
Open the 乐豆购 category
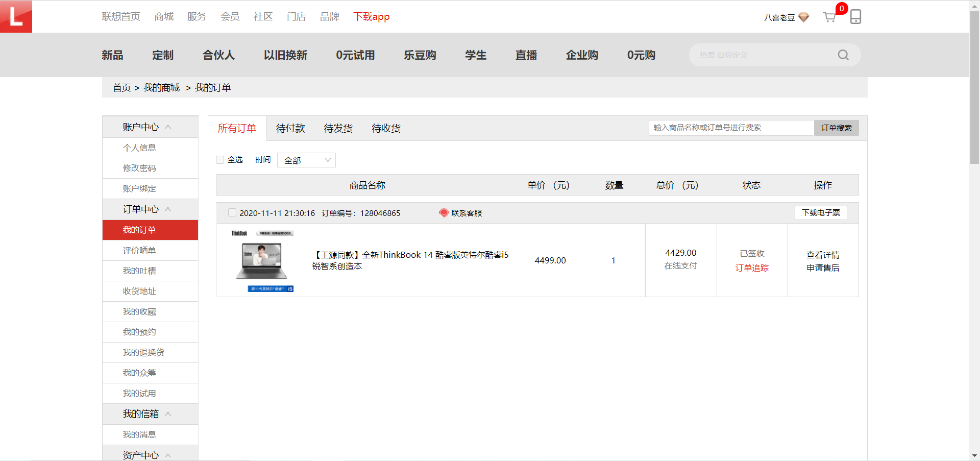coord(420,55)
